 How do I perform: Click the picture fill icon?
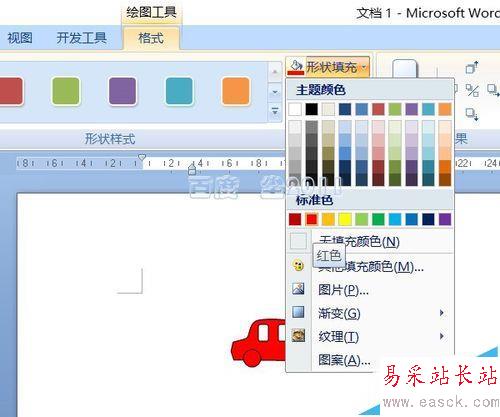point(298,289)
